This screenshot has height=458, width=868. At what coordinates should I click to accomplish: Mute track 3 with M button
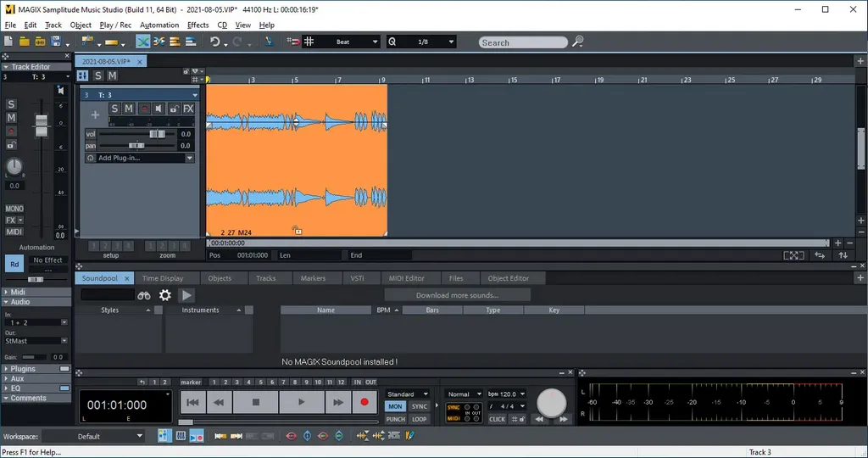coord(129,109)
